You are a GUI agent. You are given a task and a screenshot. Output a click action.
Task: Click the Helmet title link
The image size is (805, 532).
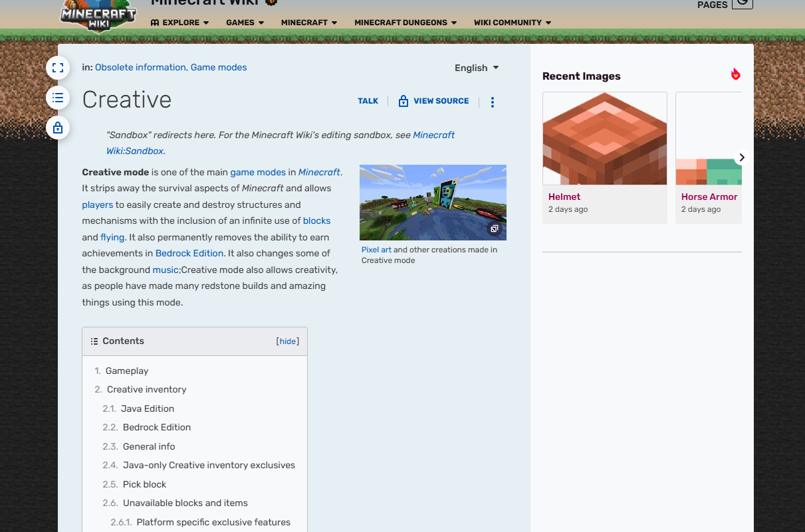pos(564,197)
